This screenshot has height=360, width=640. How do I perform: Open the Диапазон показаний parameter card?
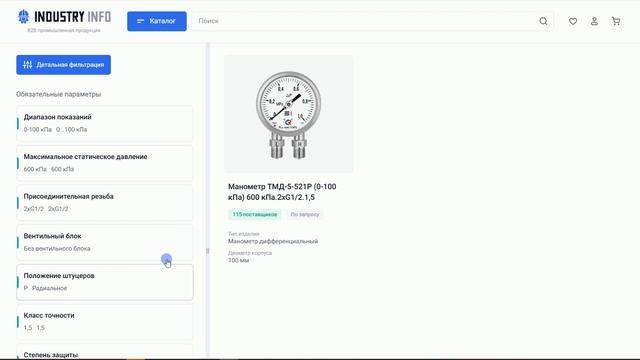[x=105, y=123]
